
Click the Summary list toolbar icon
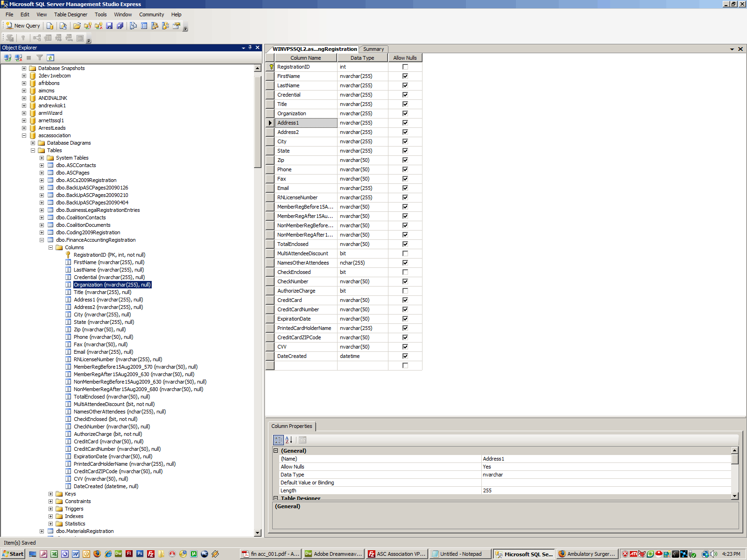[x=144, y=26]
